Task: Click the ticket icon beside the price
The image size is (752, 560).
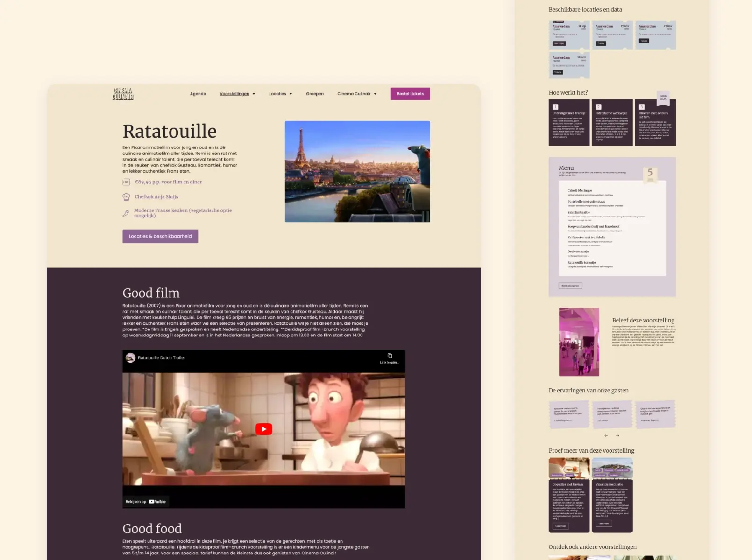Action: [x=126, y=182]
